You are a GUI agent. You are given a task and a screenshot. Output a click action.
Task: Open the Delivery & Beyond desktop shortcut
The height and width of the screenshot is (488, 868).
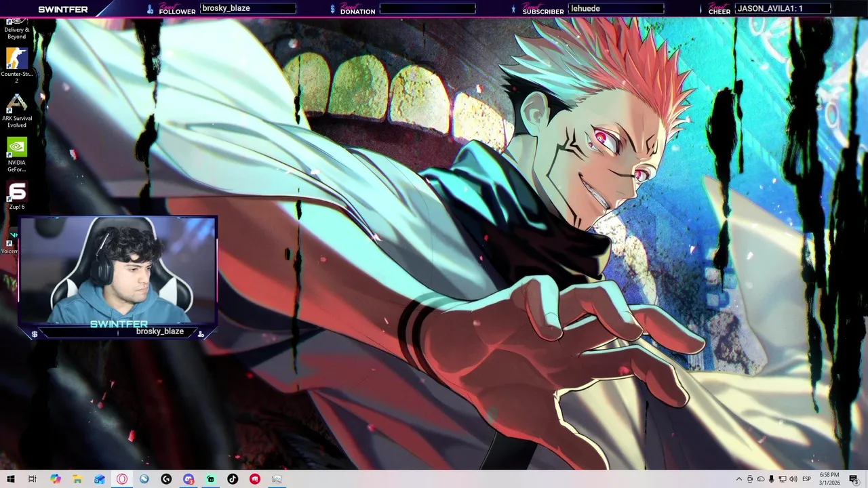pyautogui.click(x=17, y=29)
